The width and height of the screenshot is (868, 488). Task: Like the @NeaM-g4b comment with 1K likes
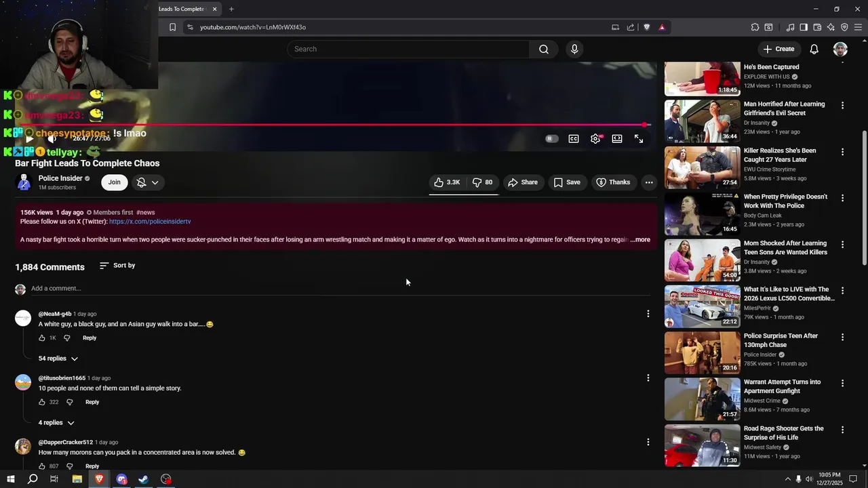[42, 338]
